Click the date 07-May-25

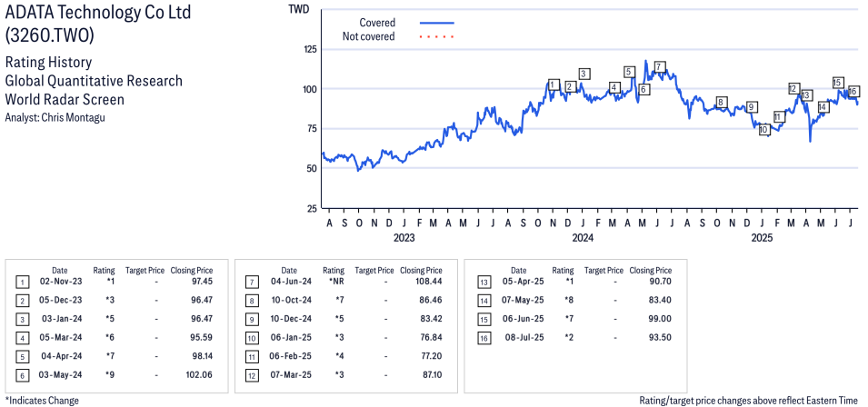(521, 301)
